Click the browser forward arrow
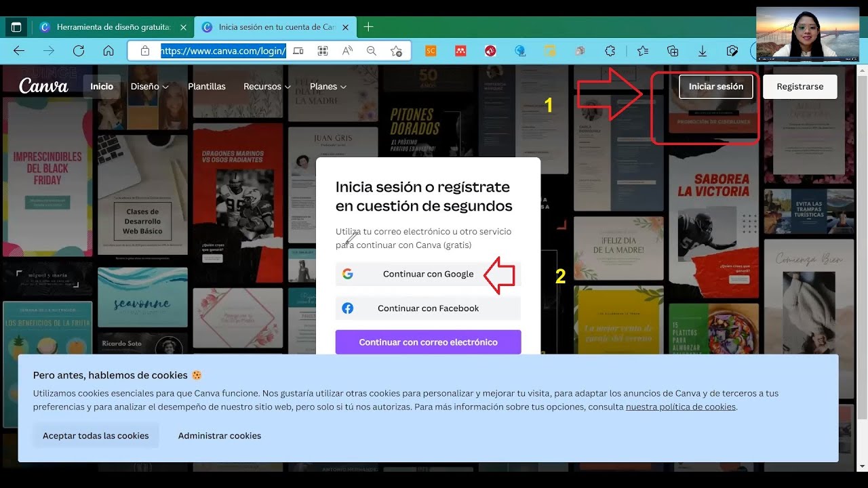Viewport: 868px width, 488px height. pos(49,51)
